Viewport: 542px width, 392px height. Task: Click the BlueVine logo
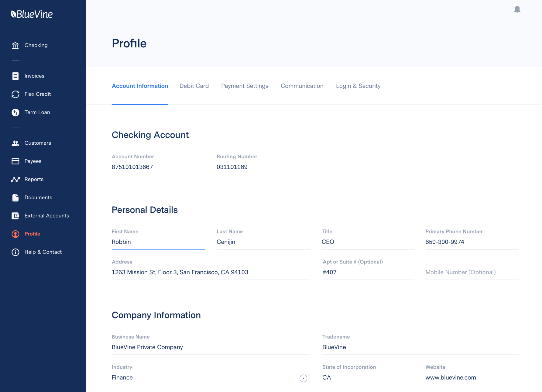pyautogui.click(x=32, y=14)
